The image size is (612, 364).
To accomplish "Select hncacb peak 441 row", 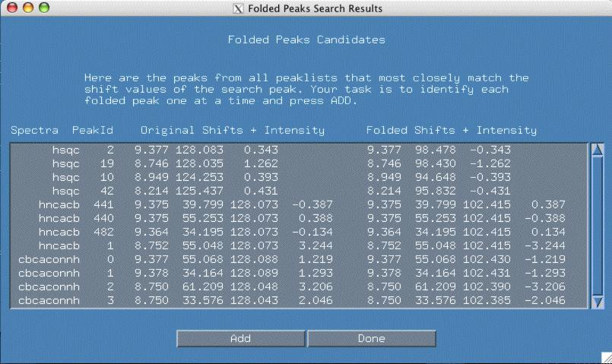I will [x=296, y=204].
